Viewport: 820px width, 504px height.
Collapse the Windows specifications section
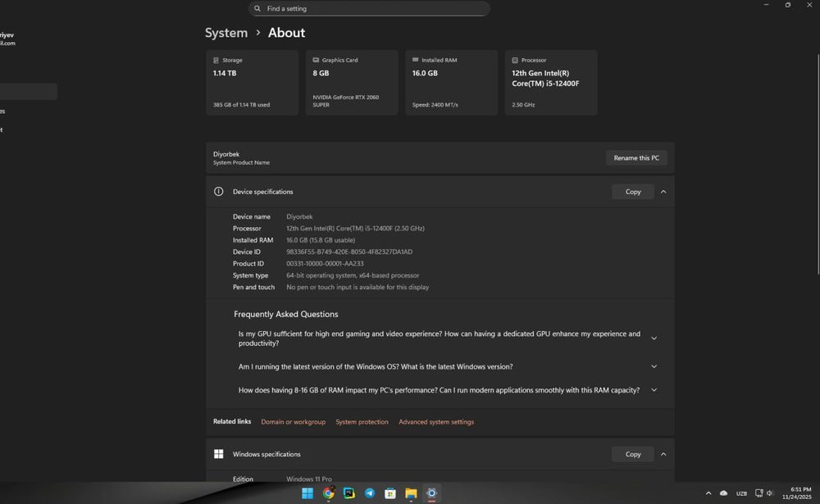[663, 454]
